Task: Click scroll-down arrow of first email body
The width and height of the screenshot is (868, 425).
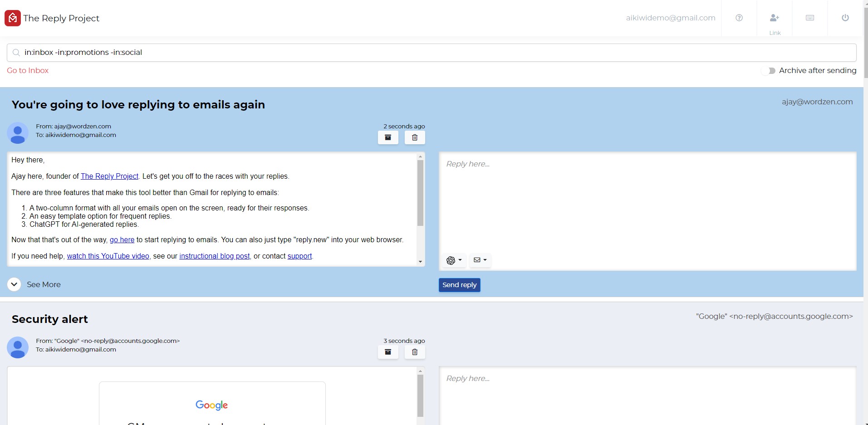Action: pos(420,262)
